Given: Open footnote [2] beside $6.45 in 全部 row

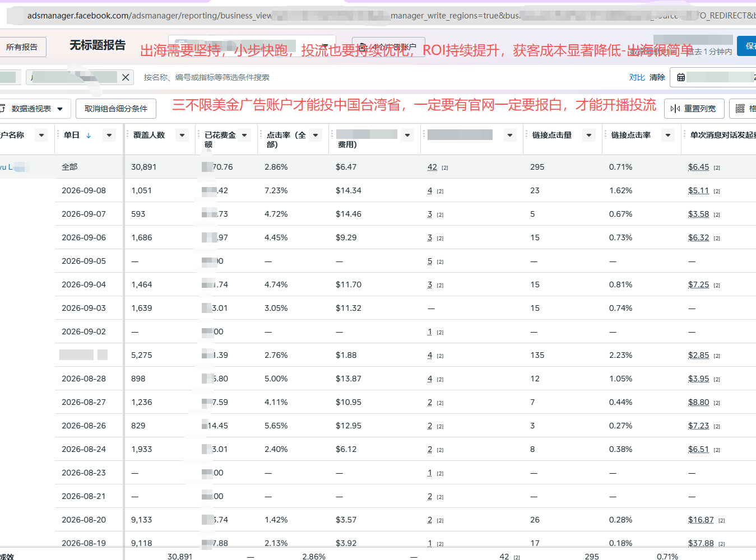Looking at the screenshot, I should tap(717, 168).
